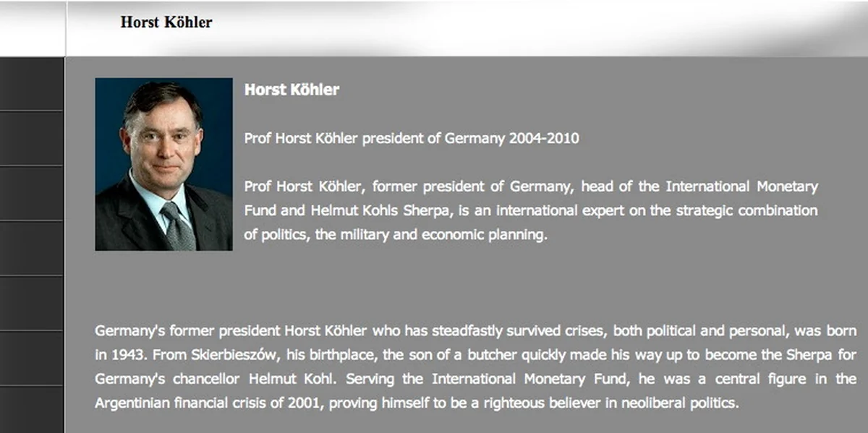Select the bottom partially visible sidebar block

[32, 410]
